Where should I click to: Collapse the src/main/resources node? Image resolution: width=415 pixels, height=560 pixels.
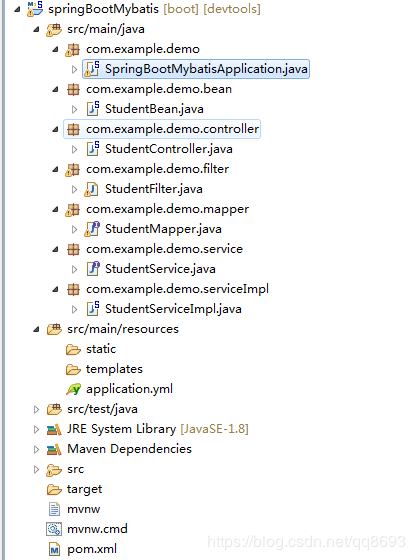pos(36,330)
